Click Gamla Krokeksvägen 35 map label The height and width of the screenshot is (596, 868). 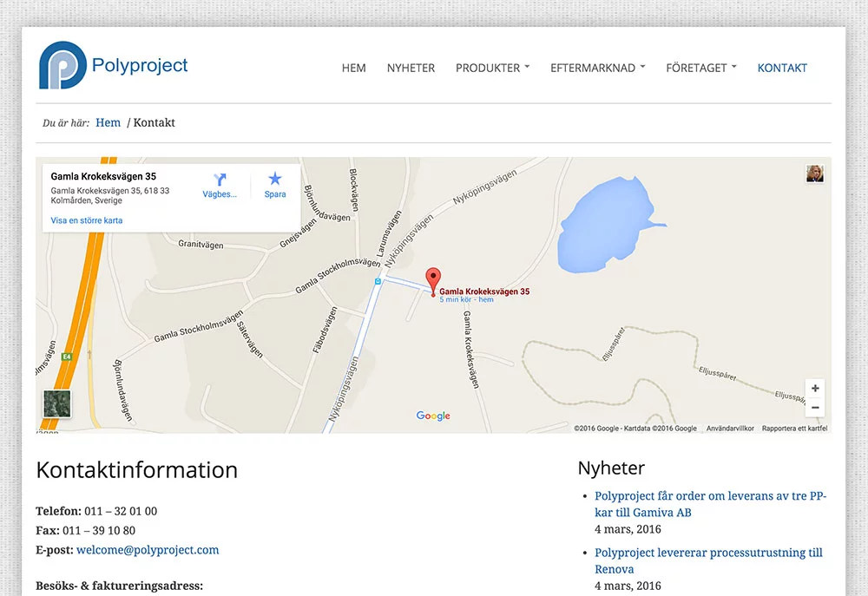pos(484,291)
